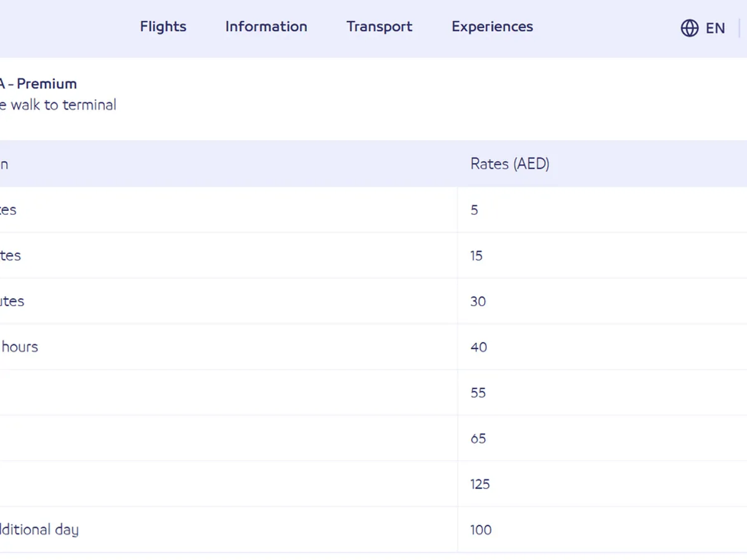
Task: Click the Rates (AED) column header
Action: [510, 164]
